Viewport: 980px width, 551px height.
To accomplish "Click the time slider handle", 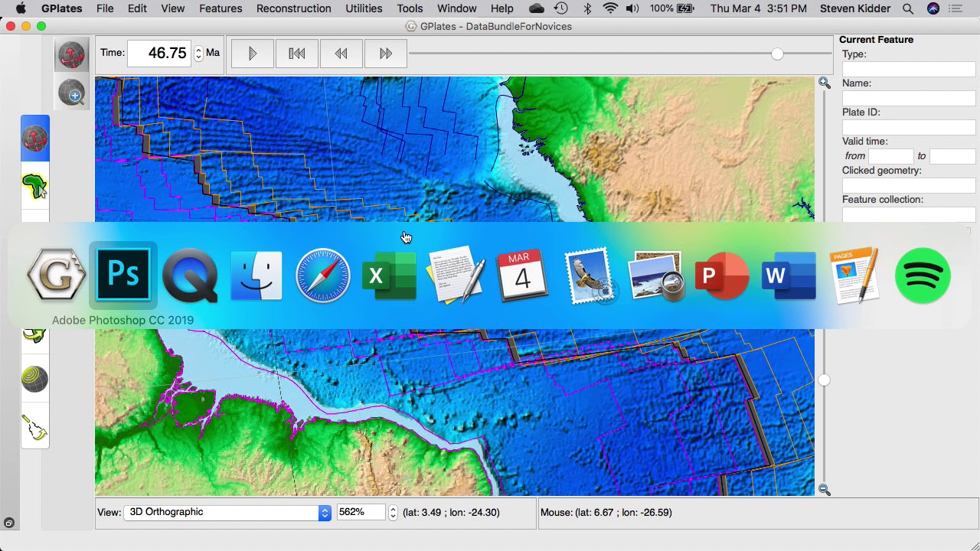I will click(777, 54).
